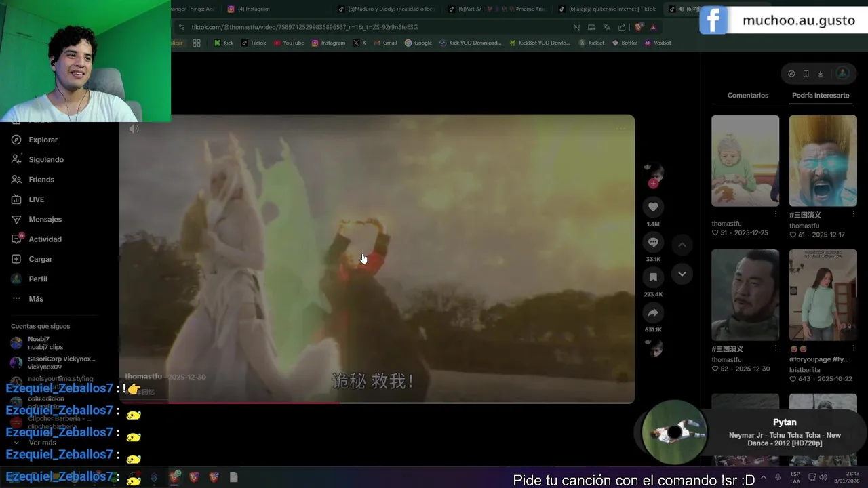Open comments via speech bubble icon
Viewport: 868px width, 488px height.
coord(653,242)
